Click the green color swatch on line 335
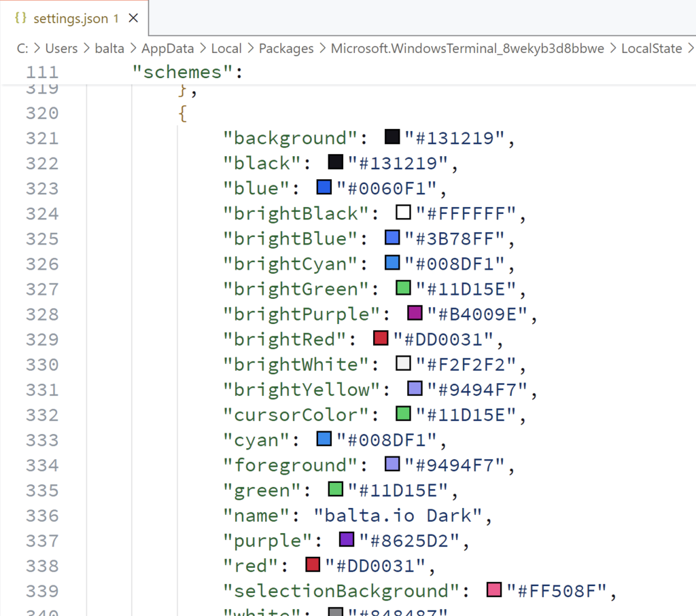696x616 pixels. coord(335,489)
